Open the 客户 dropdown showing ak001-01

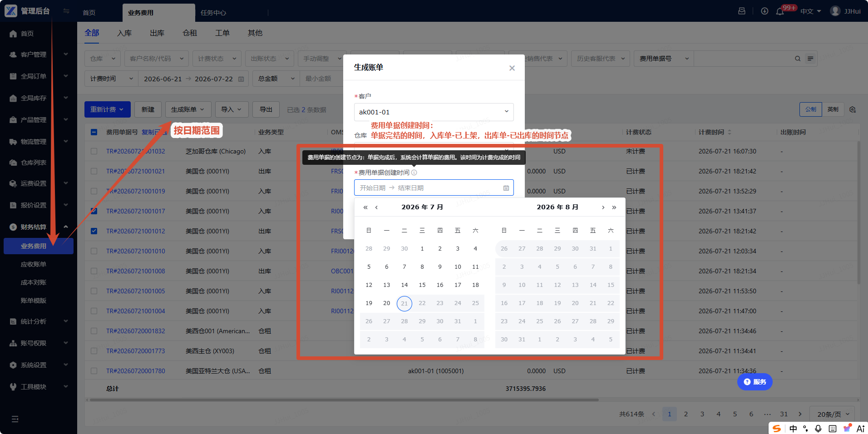click(434, 112)
